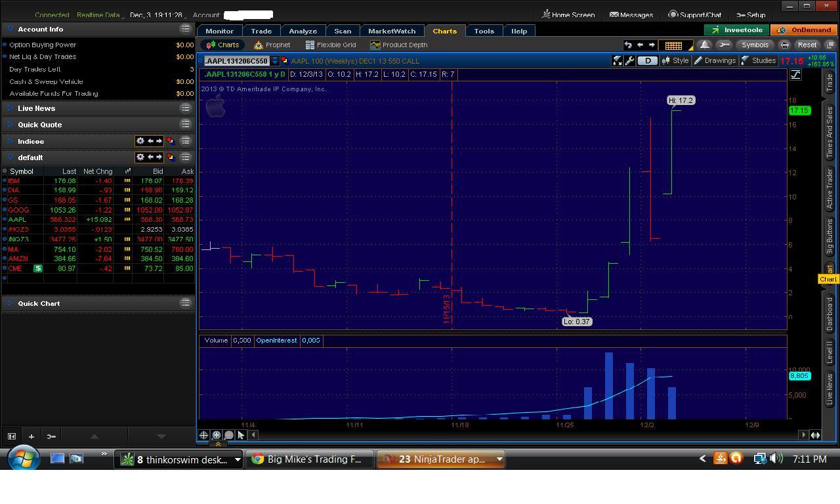This screenshot has height=504, width=840.
Task: Open the Active Trader side tab
Action: (829, 188)
